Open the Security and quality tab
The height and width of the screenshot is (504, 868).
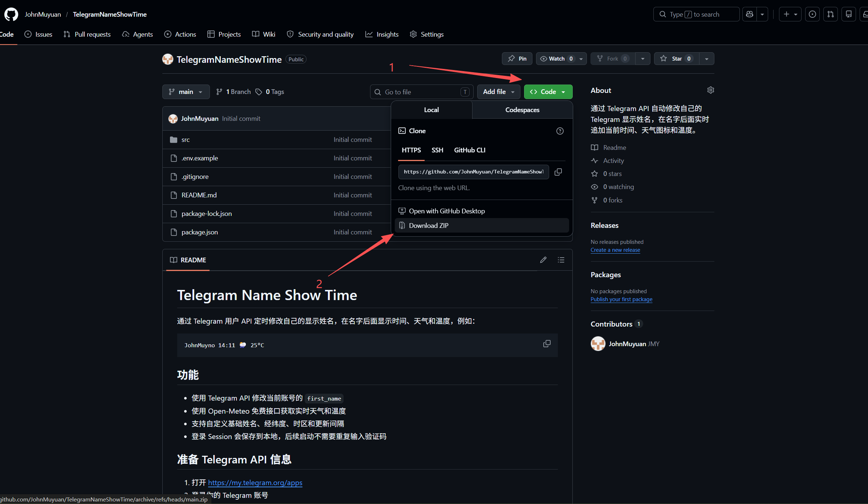click(x=320, y=34)
